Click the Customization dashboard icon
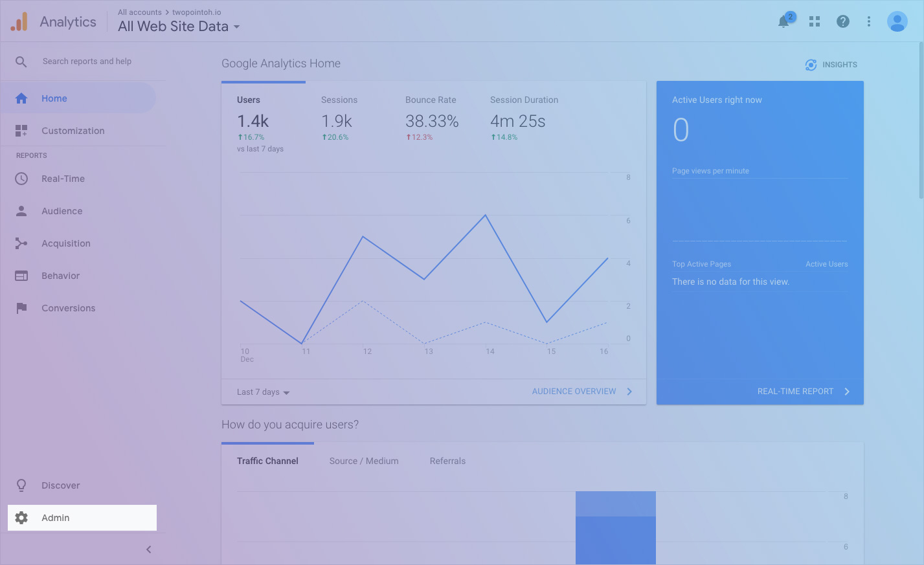Viewport: 924px width, 565px height. [21, 131]
